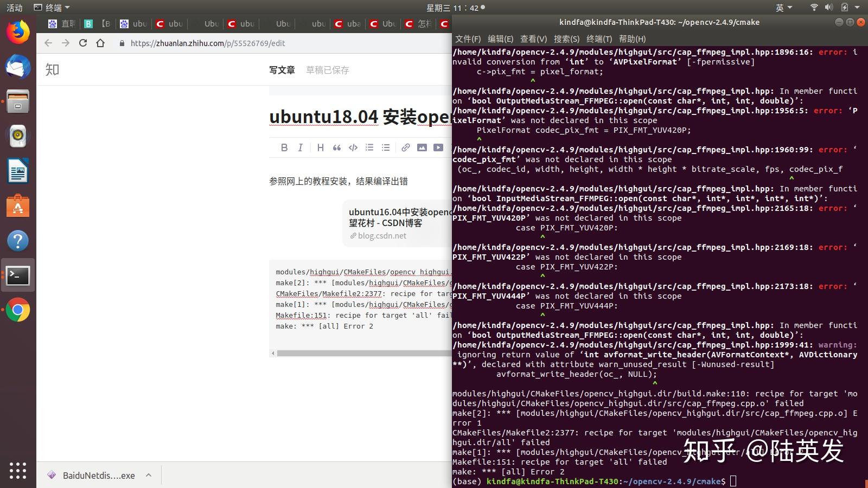Insert a hyperlink using the link icon

[x=405, y=147]
